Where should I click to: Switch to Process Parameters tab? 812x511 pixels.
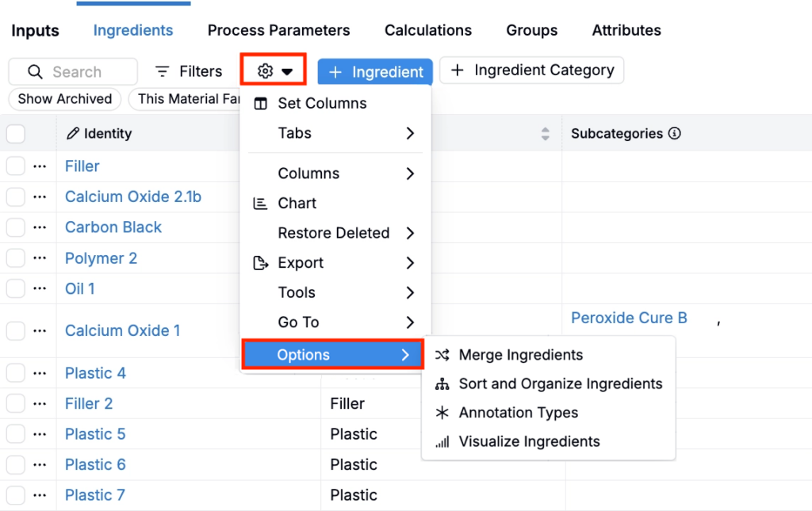click(x=278, y=30)
